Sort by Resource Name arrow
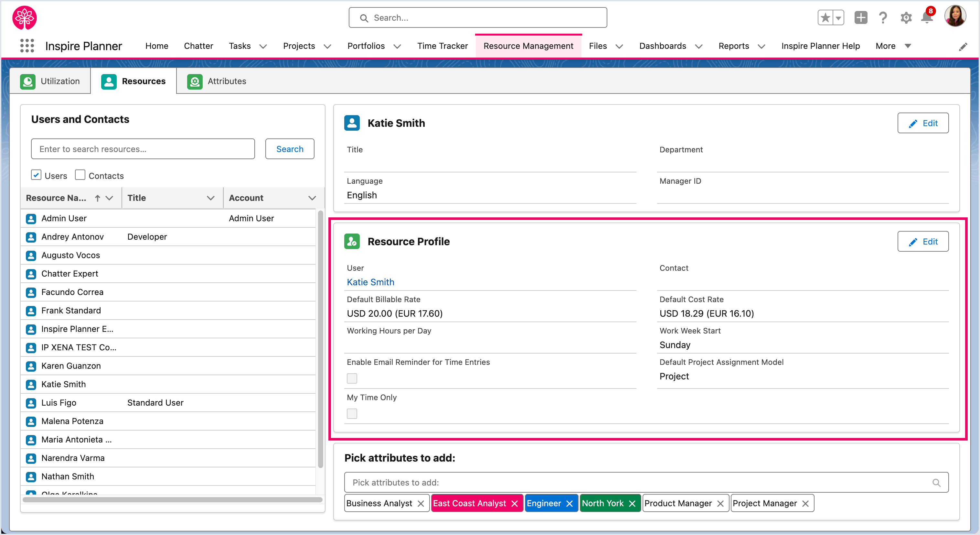The height and width of the screenshot is (535, 980). pos(97,198)
